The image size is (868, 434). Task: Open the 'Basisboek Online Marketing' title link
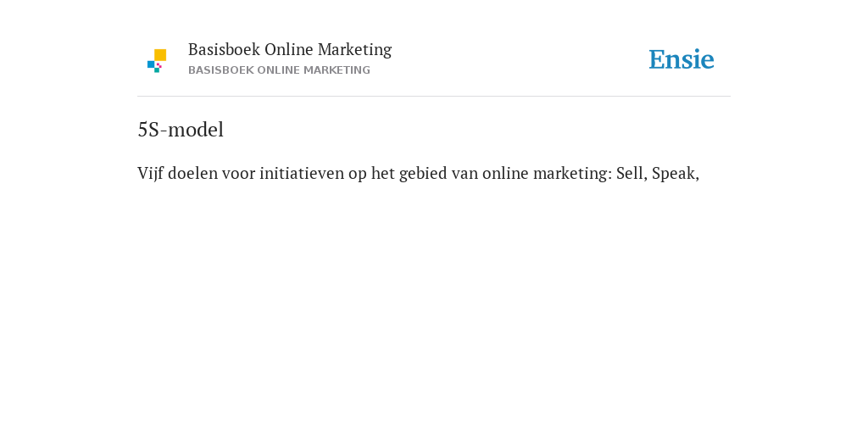(290, 50)
